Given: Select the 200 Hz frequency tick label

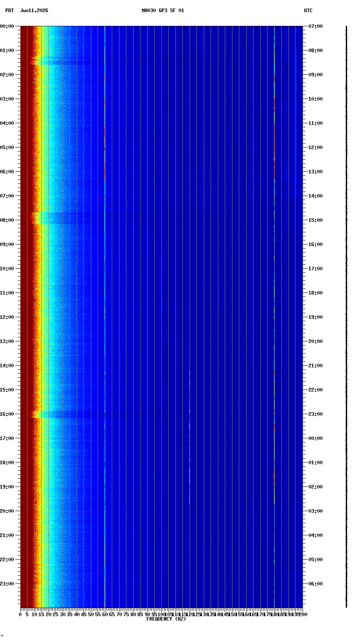Looking at the screenshot, I should pyautogui.click(x=303, y=615).
